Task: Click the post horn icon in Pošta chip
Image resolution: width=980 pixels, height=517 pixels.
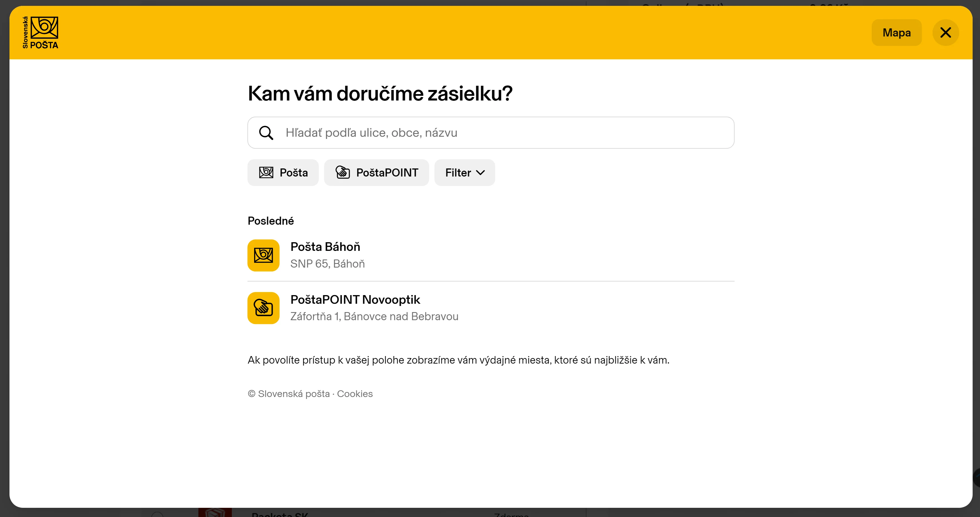Action: 266,173
